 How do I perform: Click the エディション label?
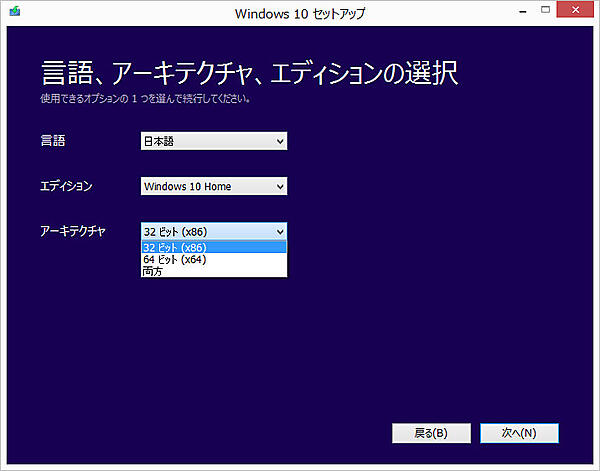66,186
